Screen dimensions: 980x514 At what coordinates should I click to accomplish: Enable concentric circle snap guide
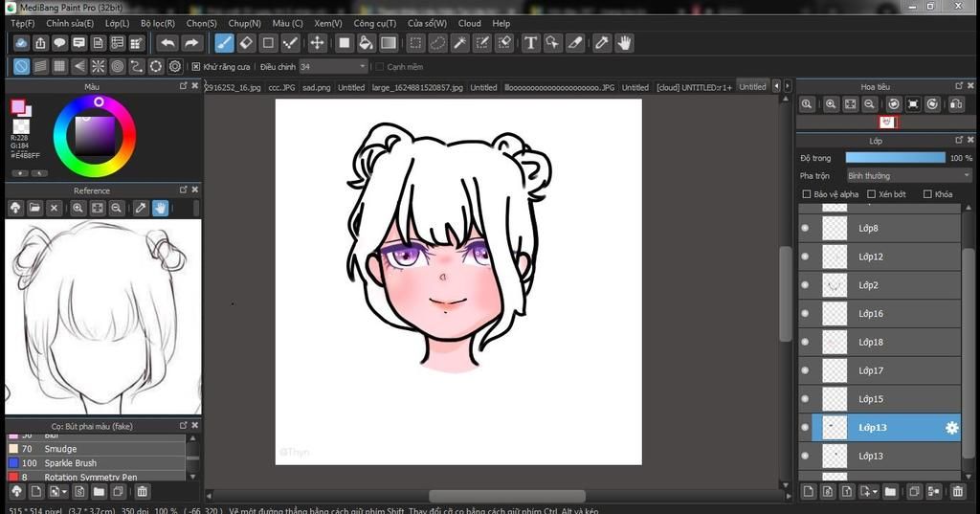[x=118, y=66]
